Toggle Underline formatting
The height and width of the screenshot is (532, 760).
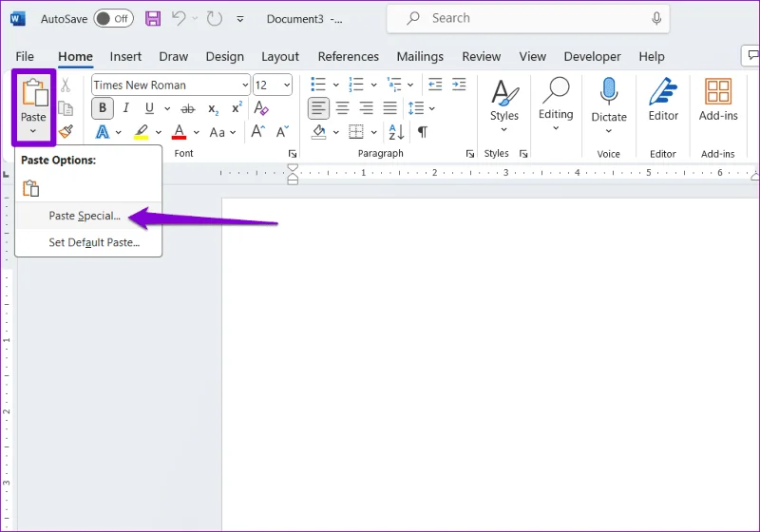(149, 108)
